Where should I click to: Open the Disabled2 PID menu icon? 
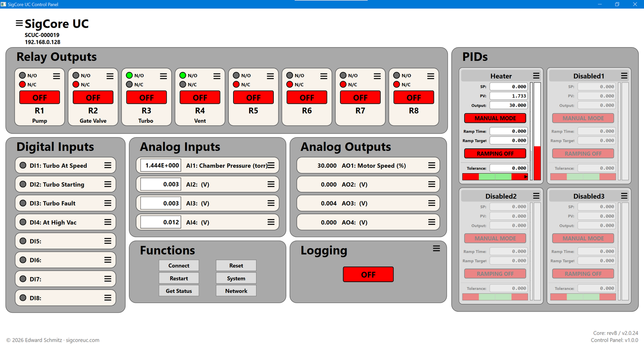click(536, 196)
